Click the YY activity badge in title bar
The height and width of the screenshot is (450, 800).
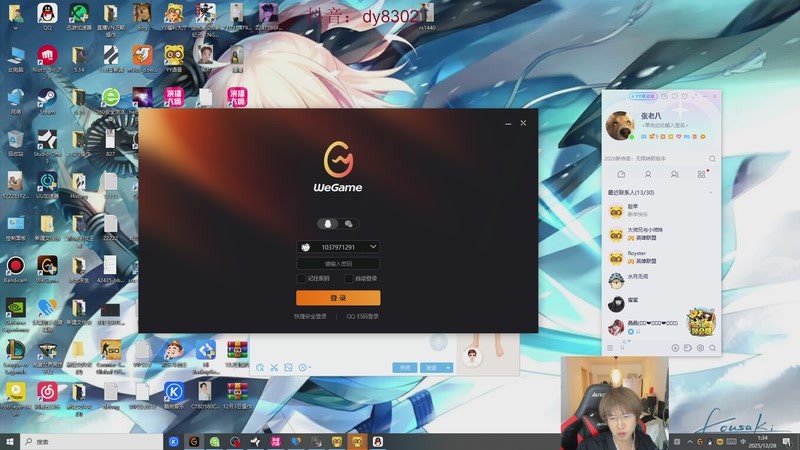643,96
